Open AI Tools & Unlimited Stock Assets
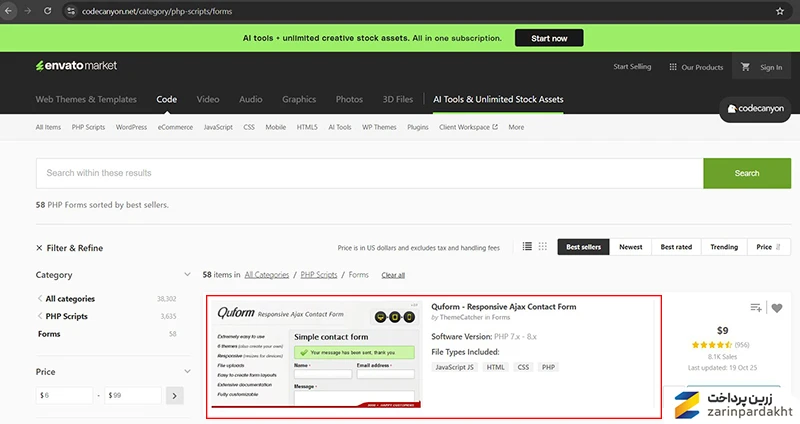Screen dimensions: 800x424 pos(498,99)
